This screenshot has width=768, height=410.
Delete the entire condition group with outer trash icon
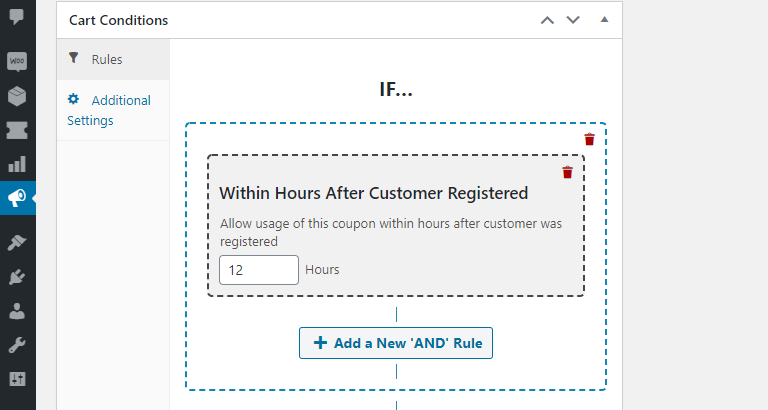click(x=589, y=140)
